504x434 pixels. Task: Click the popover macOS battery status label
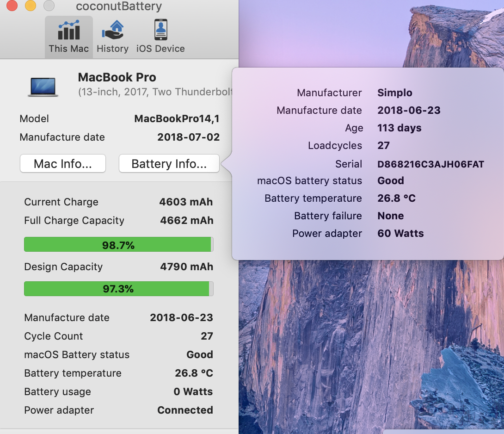[x=309, y=181]
